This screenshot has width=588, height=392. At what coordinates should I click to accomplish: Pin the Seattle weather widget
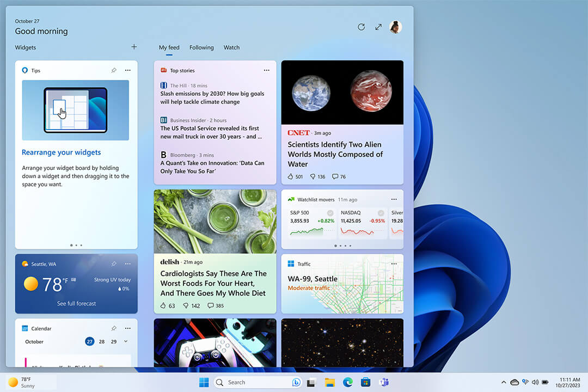coord(114,264)
